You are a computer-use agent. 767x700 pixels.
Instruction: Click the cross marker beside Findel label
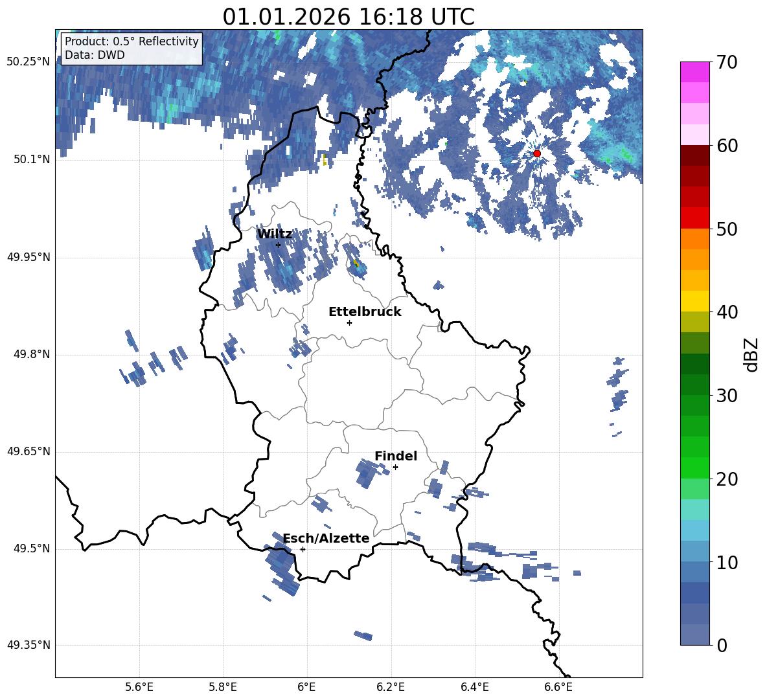point(395,468)
